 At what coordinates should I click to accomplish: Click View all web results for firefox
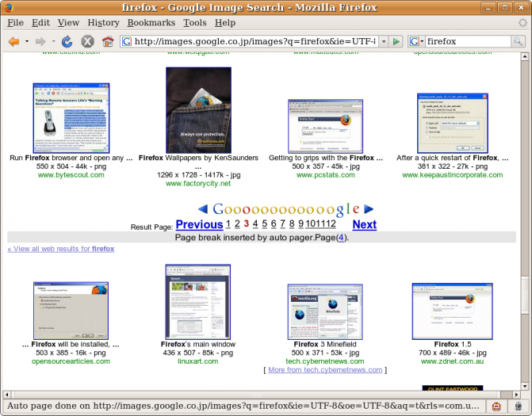click(x=61, y=249)
